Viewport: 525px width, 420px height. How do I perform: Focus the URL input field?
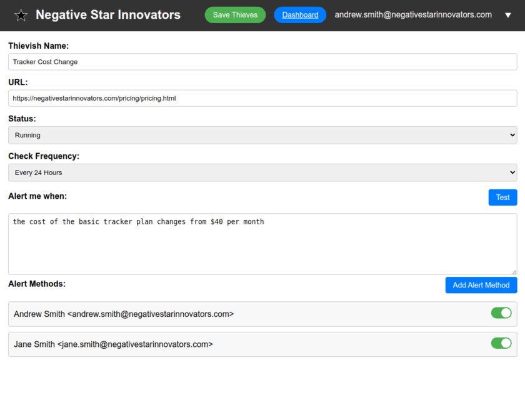pos(262,99)
